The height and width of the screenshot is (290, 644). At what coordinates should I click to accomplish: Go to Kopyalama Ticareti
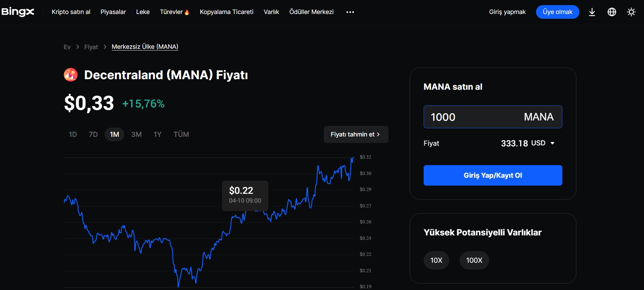pos(227,12)
